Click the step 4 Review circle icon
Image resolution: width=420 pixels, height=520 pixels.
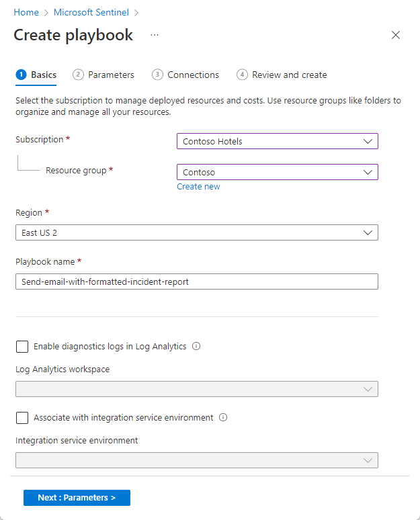click(x=242, y=75)
